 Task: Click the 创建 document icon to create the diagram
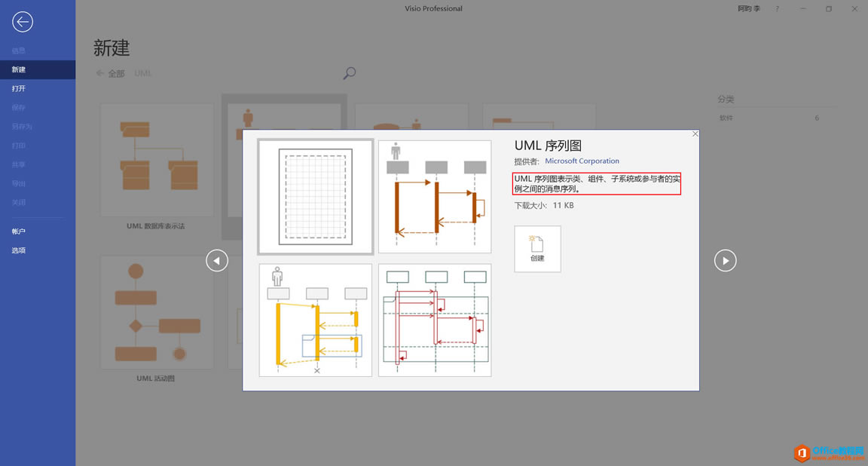536,249
